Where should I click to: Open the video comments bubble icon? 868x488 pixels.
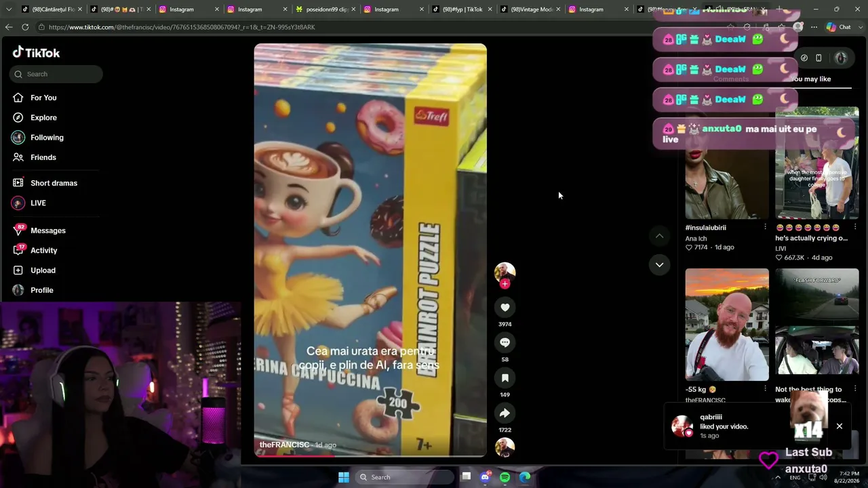pos(505,343)
